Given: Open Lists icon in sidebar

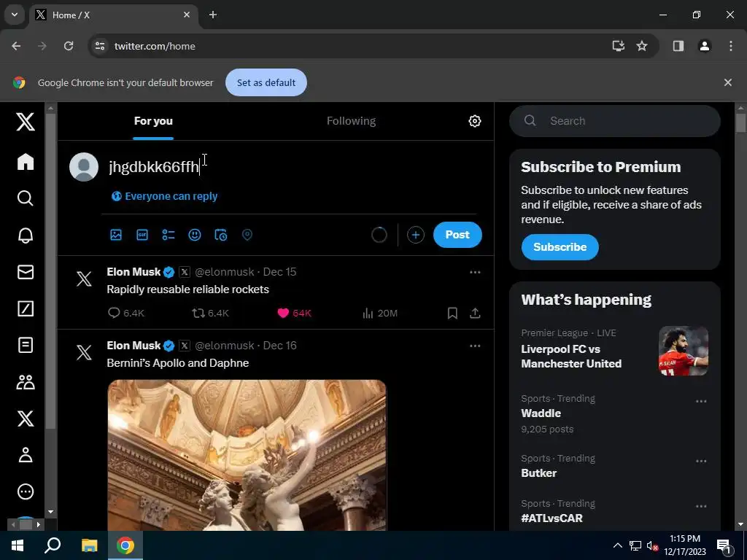Looking at the screenshot, I should (x=26, y=345).
